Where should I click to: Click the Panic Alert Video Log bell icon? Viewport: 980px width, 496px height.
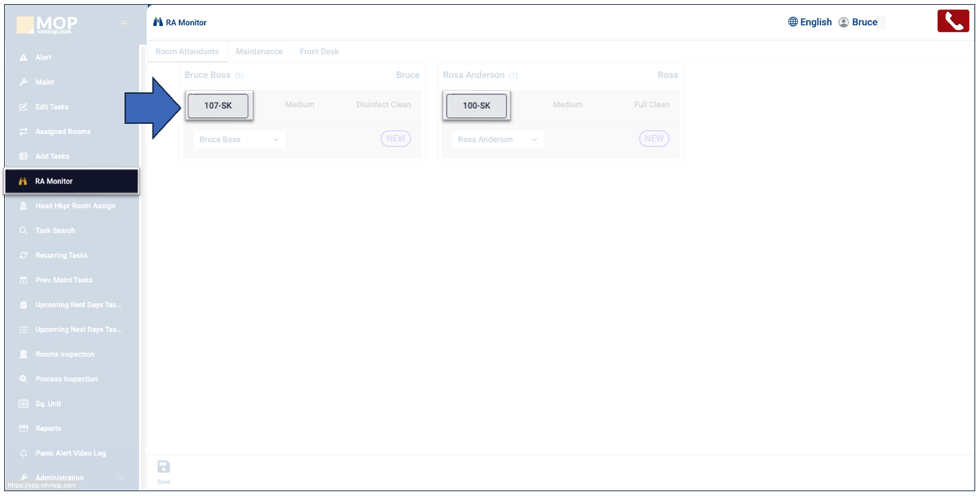tap(23, 454)
